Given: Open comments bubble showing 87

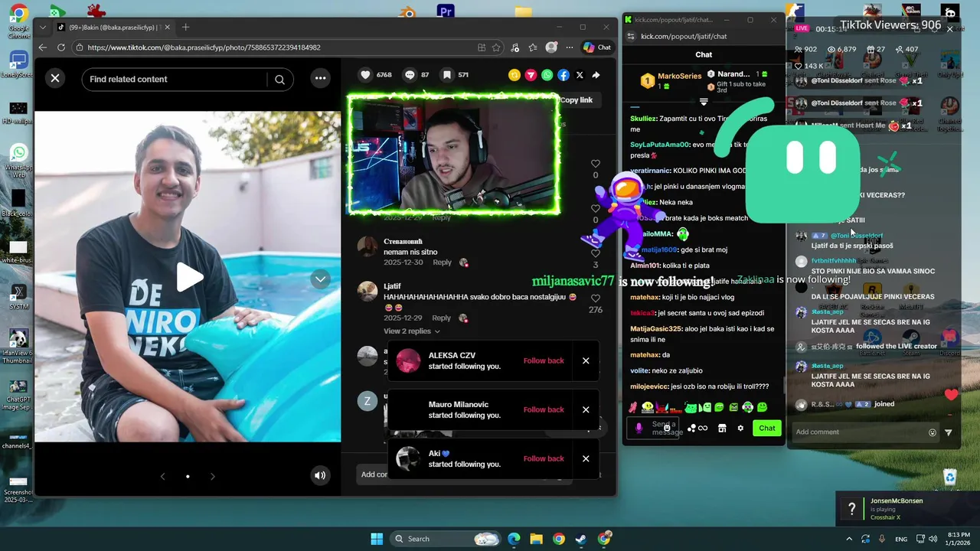Looking at the screenshot, I should 410,75.
